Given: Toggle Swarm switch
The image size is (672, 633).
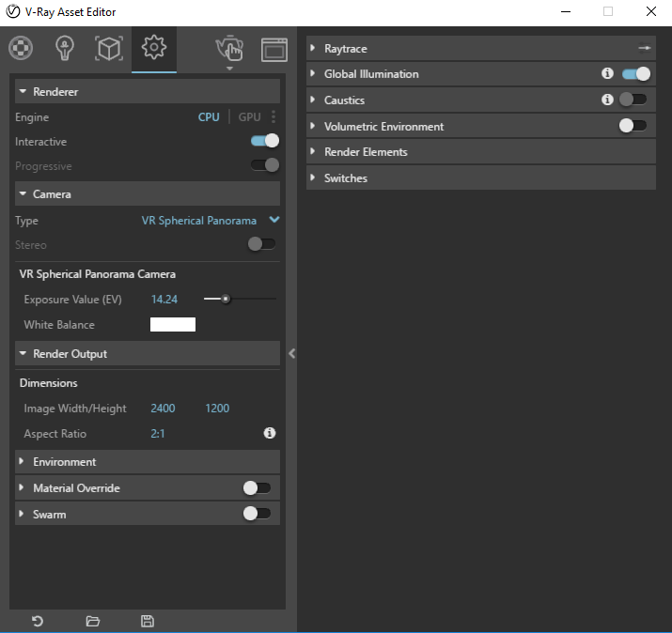Looking at the screenshot, I should pyautogui.click(x=257, y=513).
